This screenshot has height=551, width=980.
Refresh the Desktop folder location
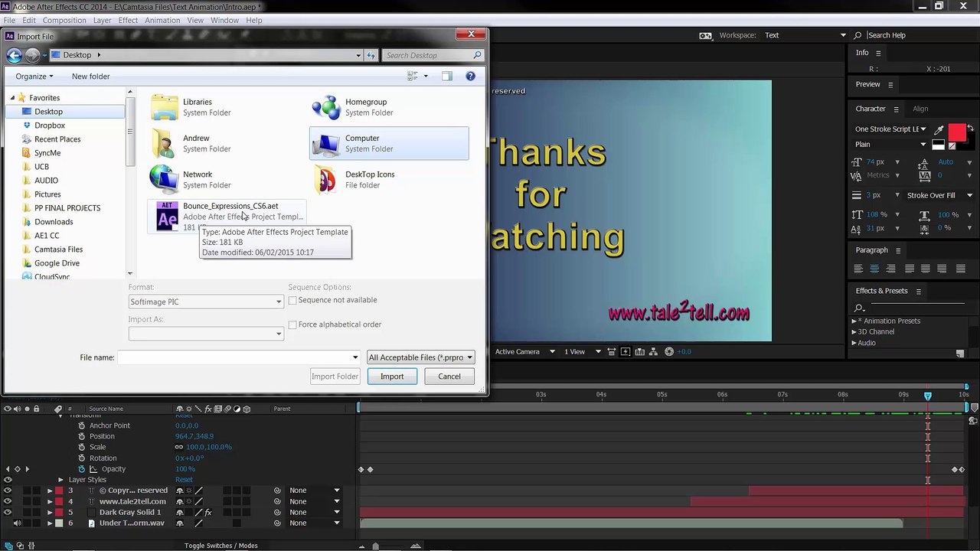pos(371,55)
